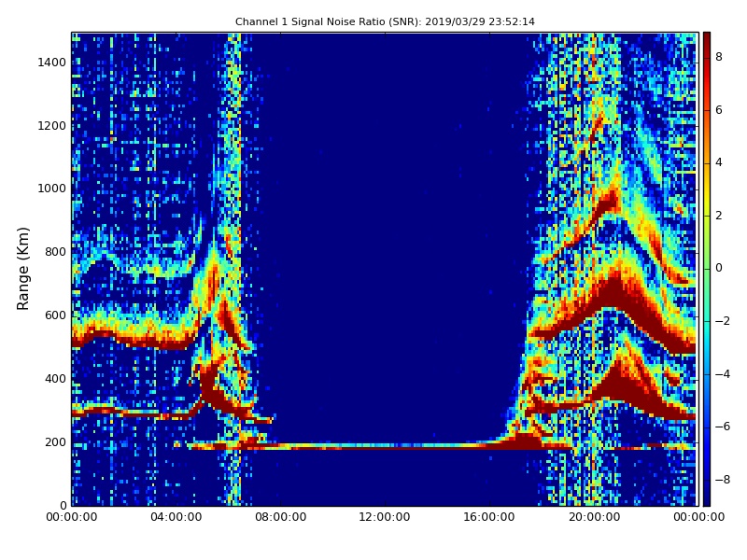The image size is (747, 560).
Task: Click the 08:00:00 time axis label
Action: pyautogui.click(x=281, y=517)
